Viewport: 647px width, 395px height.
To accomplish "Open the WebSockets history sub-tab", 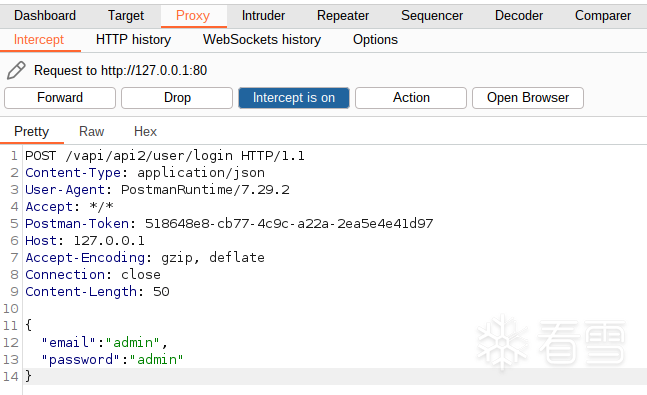I will [262, 40].
